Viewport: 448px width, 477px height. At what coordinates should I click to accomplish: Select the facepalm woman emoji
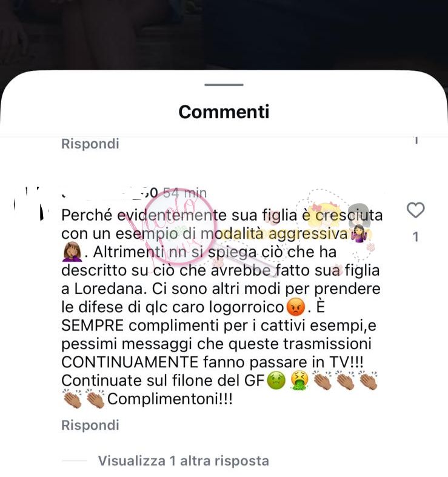click(72, 252)
